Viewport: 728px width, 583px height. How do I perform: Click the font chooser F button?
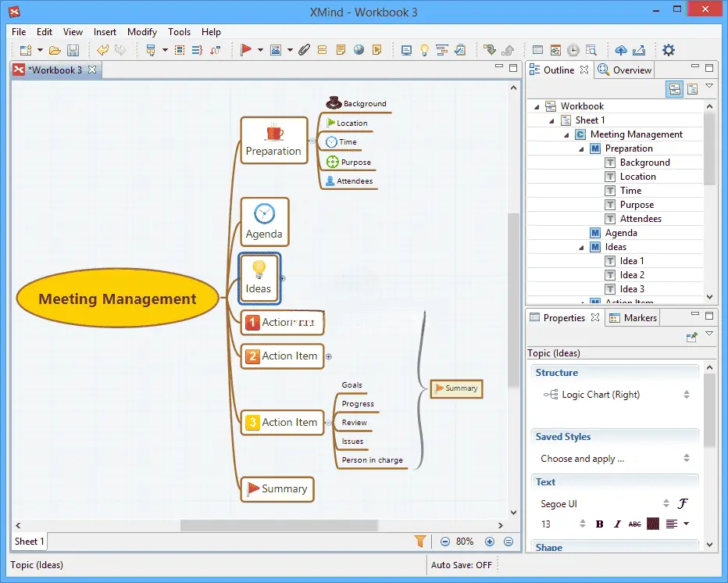pos(683,503)
